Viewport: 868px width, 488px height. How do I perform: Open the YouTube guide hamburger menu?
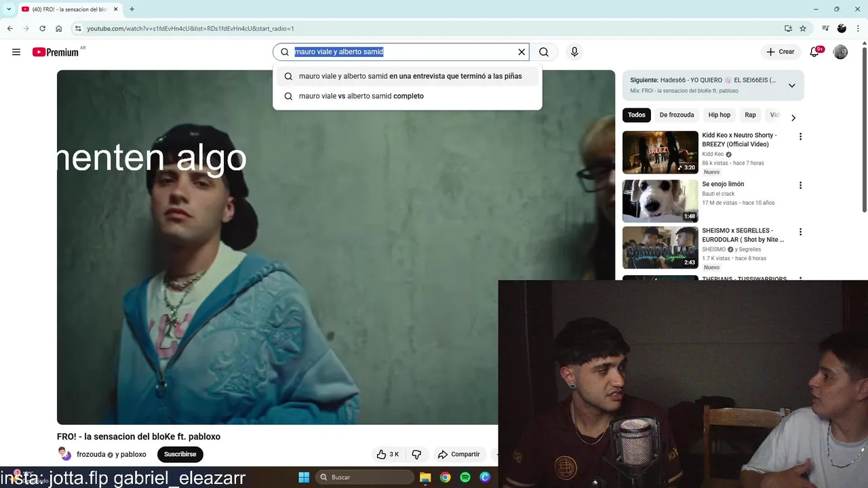(x=16, y=52)
